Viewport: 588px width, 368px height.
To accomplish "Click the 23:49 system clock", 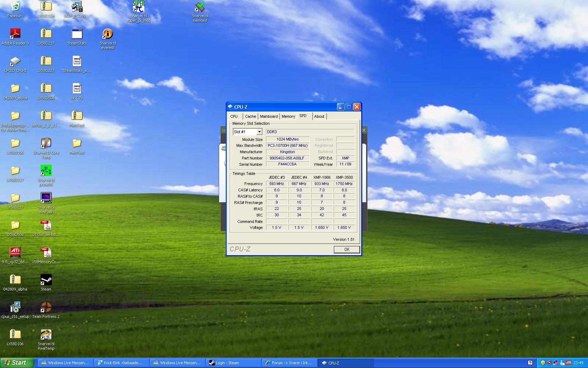I will [x=578, y=363].
